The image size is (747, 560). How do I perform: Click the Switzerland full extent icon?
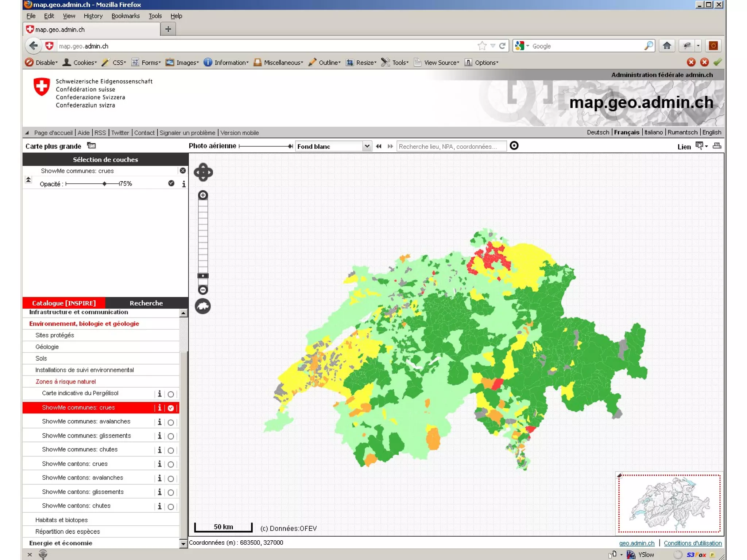pyautogui.click(x=203, y=306)
